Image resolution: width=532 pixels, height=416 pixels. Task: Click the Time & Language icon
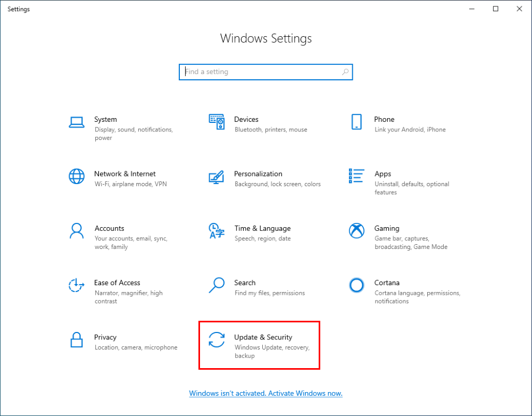[217, 231]
